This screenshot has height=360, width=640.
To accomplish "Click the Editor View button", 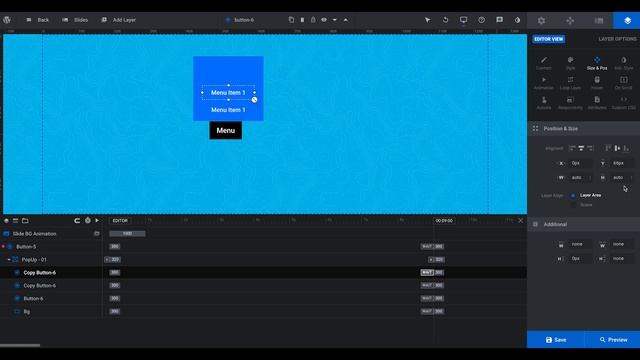I will [x=549, y=39].
